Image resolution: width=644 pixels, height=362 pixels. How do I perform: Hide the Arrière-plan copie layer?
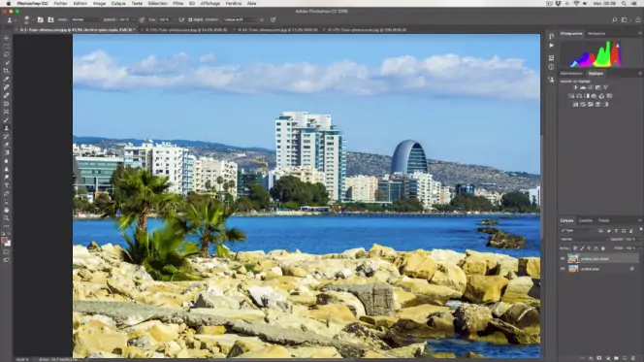pyautogui.click(x=563, y=258)
